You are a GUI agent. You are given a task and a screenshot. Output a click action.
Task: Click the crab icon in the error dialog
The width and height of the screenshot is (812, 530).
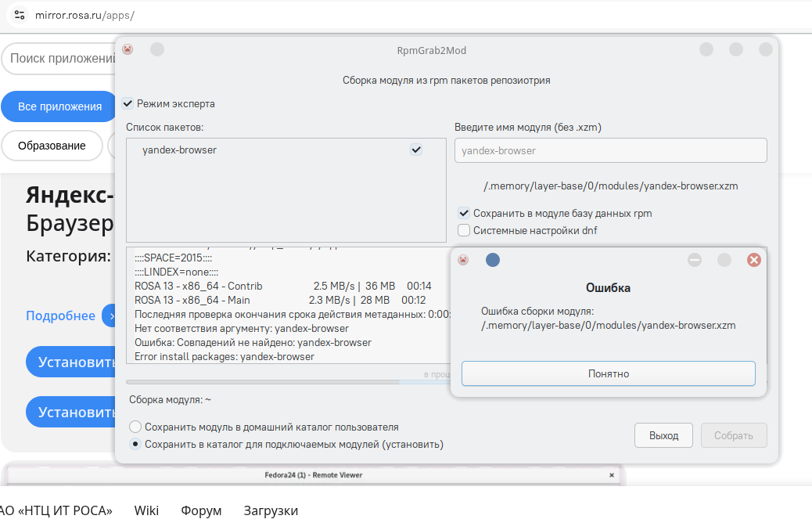pyautogui.click(x=463, y=260)
